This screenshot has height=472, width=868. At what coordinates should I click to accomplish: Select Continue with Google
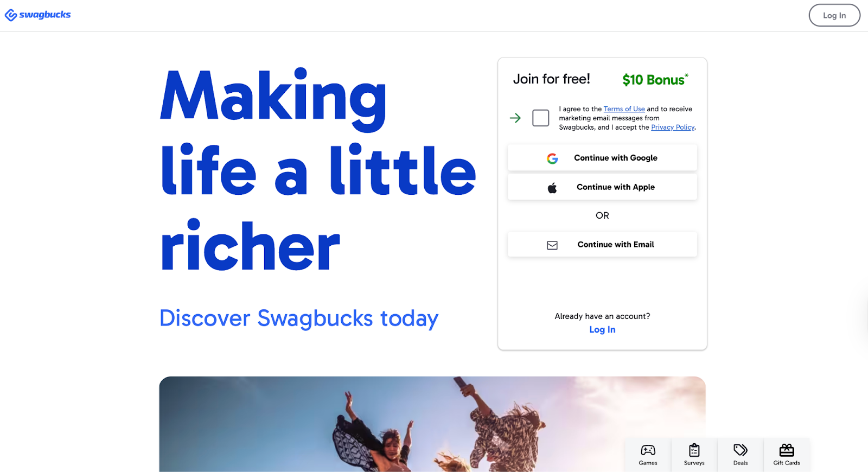[x=602, y=158]
